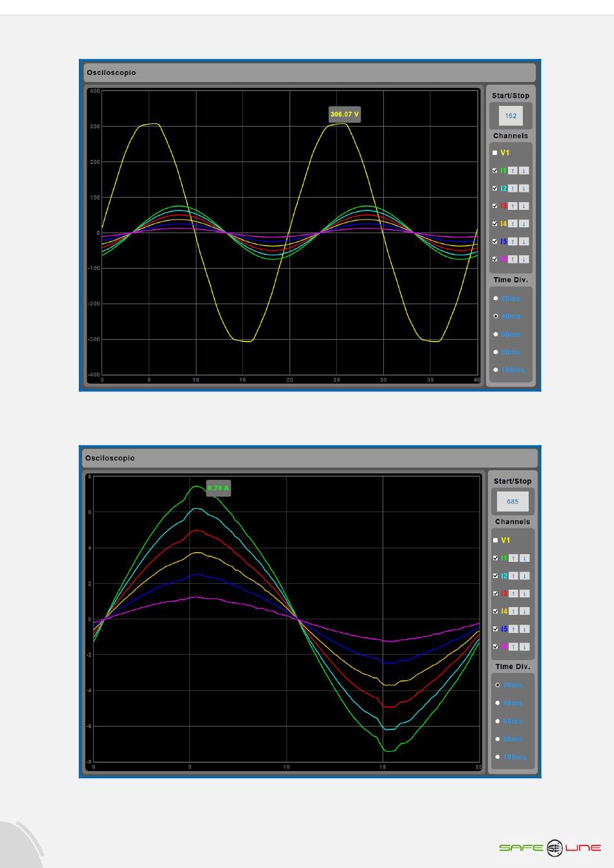This screenshot has height=868, width=614.
Task: Click I1 up arrow in lower oscilloscope
Action: coord(514,558)
